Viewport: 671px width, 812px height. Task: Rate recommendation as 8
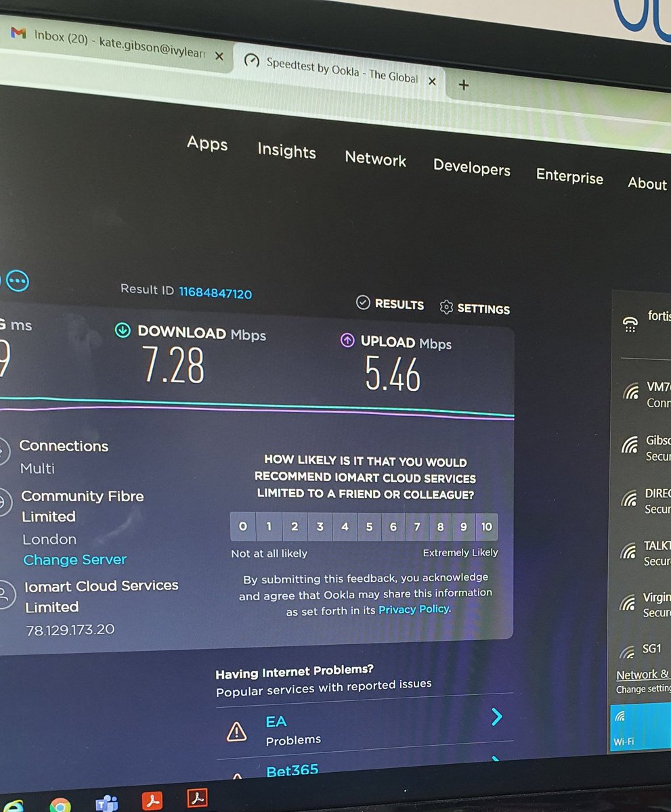click(440, 526)
